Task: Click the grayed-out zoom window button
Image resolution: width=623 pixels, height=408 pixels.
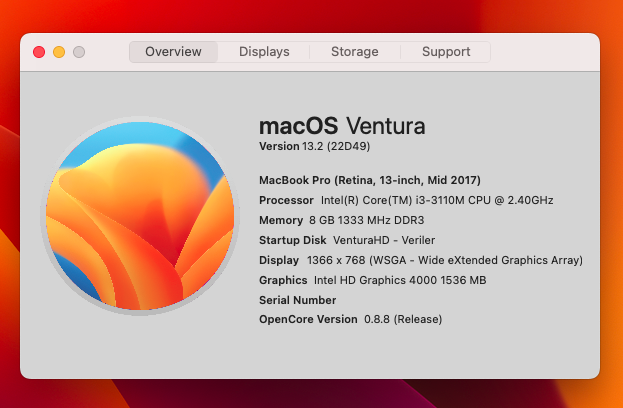Action: pyautogui.click(x=79, y=52)
